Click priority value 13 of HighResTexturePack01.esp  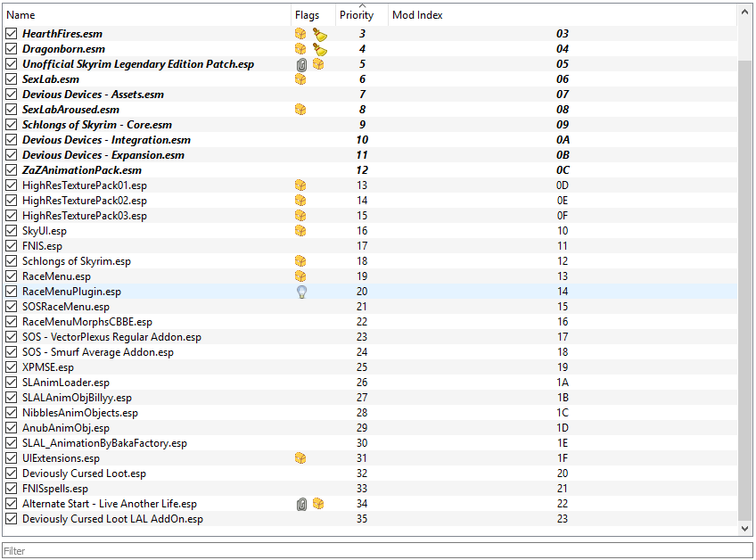point(362,185)
